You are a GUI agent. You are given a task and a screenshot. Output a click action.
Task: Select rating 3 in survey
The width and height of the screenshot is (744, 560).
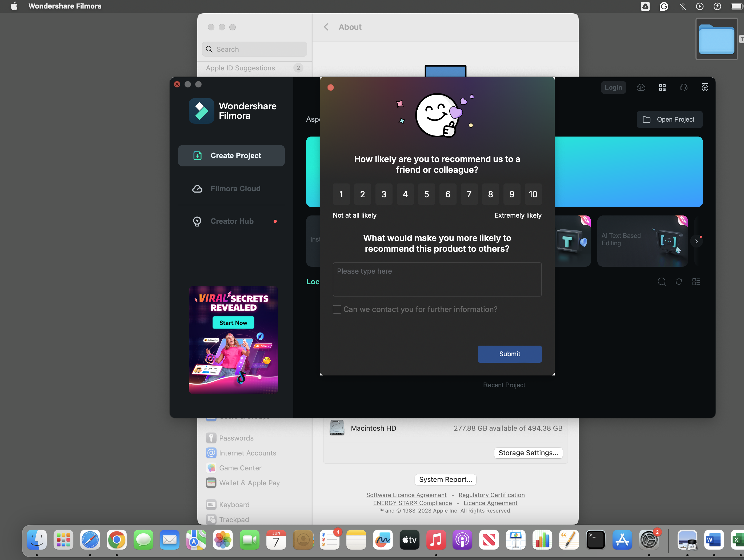[x=384, y=194]
